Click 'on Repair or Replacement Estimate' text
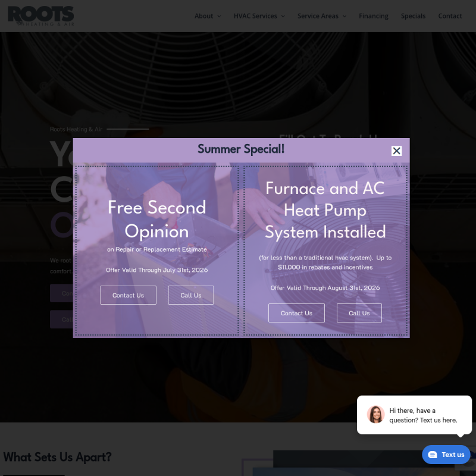 (156, 249)
